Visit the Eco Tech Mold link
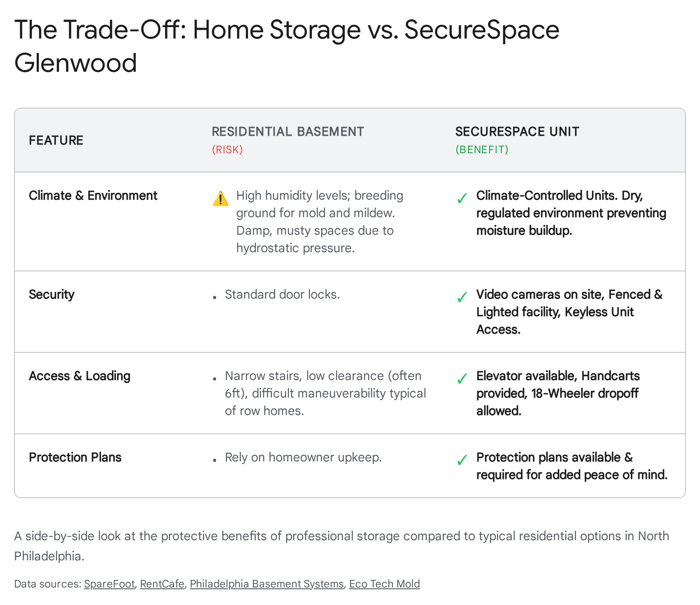 pos(385,584)
